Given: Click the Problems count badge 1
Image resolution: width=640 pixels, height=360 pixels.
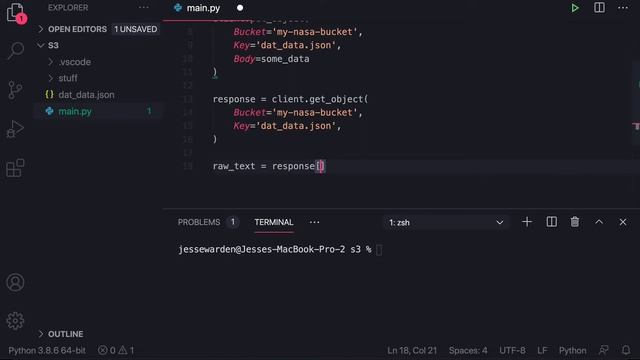Looking at the screenshot, I should (x=233, y=222).
